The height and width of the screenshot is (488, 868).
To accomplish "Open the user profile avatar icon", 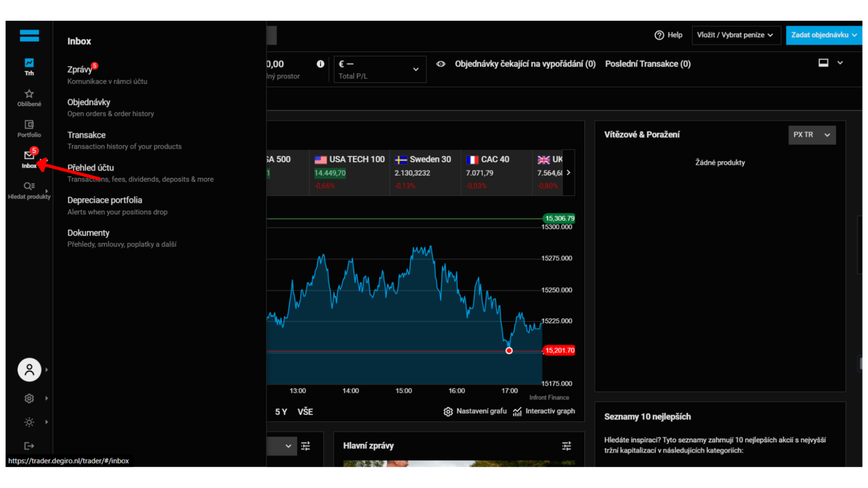I will 29,370.
